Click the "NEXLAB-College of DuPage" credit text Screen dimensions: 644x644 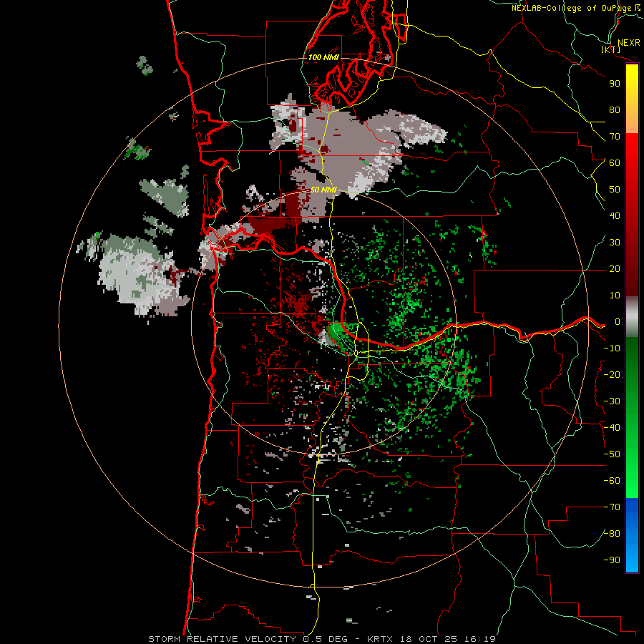[x=572, y=8]
